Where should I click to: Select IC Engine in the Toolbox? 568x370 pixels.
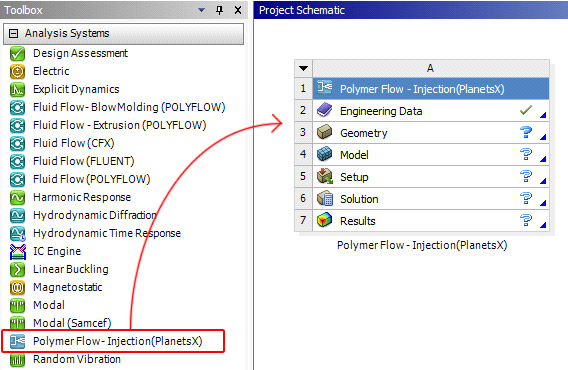click(x=57, y=251)
